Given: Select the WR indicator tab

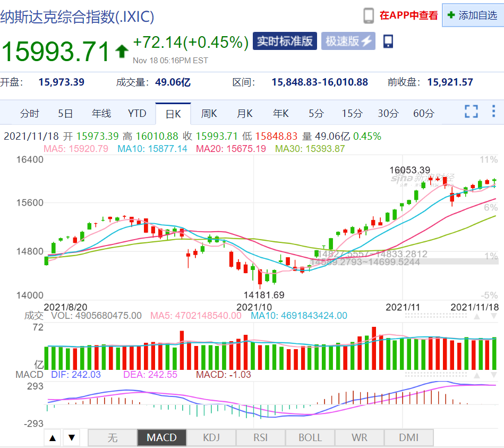Looking at the screenshot, I should (360, 438).
